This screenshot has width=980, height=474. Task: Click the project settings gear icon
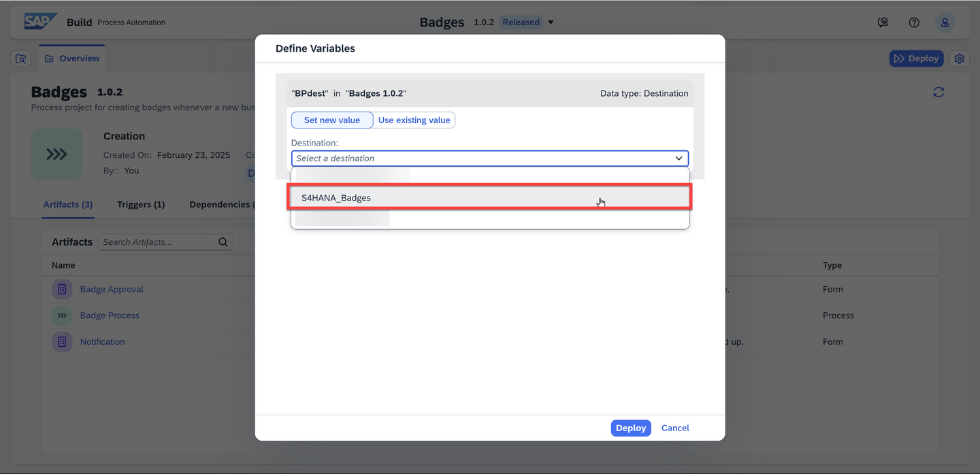pos(960,58)
